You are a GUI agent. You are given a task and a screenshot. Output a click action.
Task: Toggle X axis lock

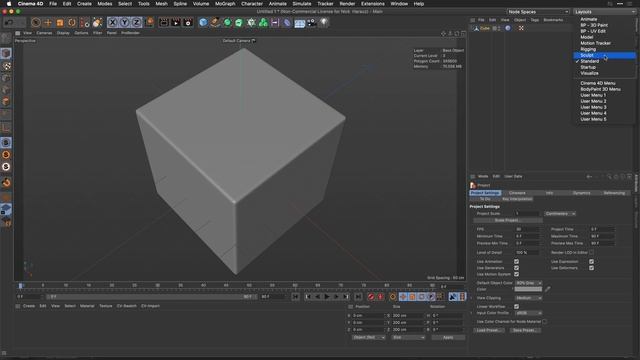click(x=113, y=23)
